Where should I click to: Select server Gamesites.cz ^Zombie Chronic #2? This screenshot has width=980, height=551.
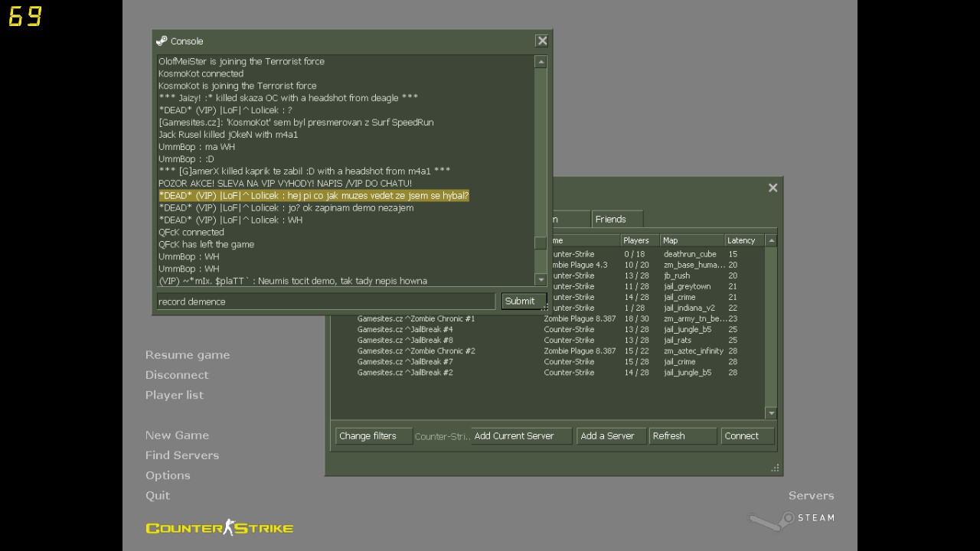[x=547, y=350]
